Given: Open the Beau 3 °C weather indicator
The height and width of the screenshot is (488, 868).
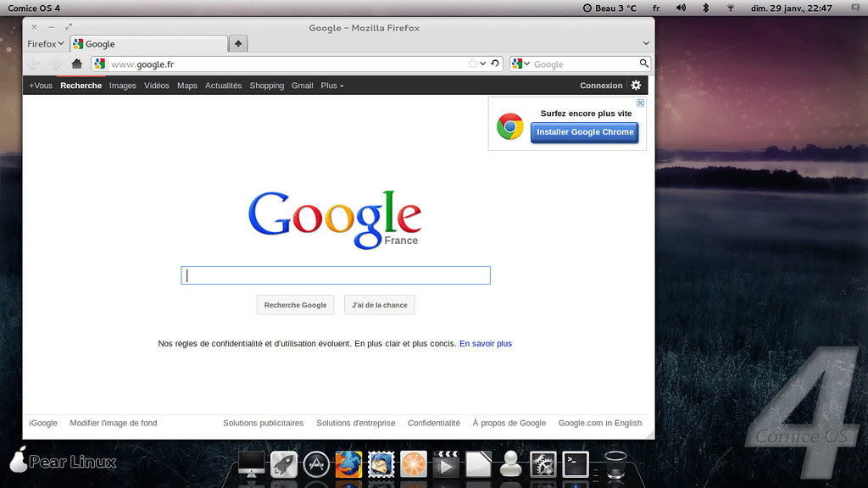Looking at the screenshot, I should (609, 8).
